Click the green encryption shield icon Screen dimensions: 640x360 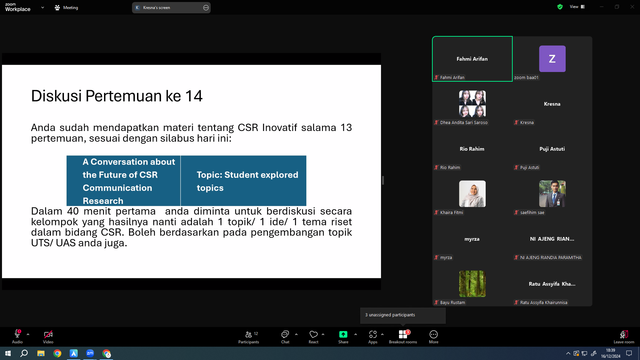560,7
